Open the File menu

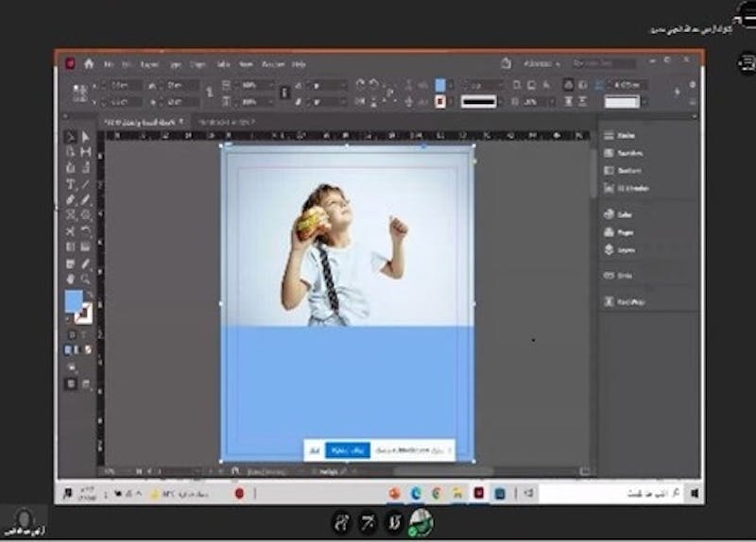[x=110, y=64]
